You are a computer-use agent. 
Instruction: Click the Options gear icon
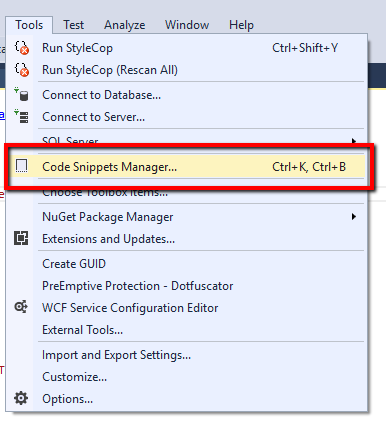[x=21, y=398]
